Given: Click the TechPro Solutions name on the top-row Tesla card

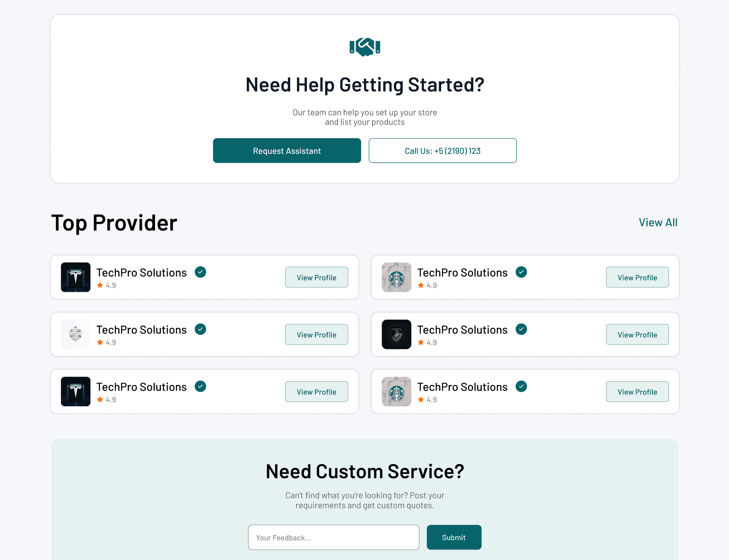Looking at the screenshot, I should [x=141, y=273].
